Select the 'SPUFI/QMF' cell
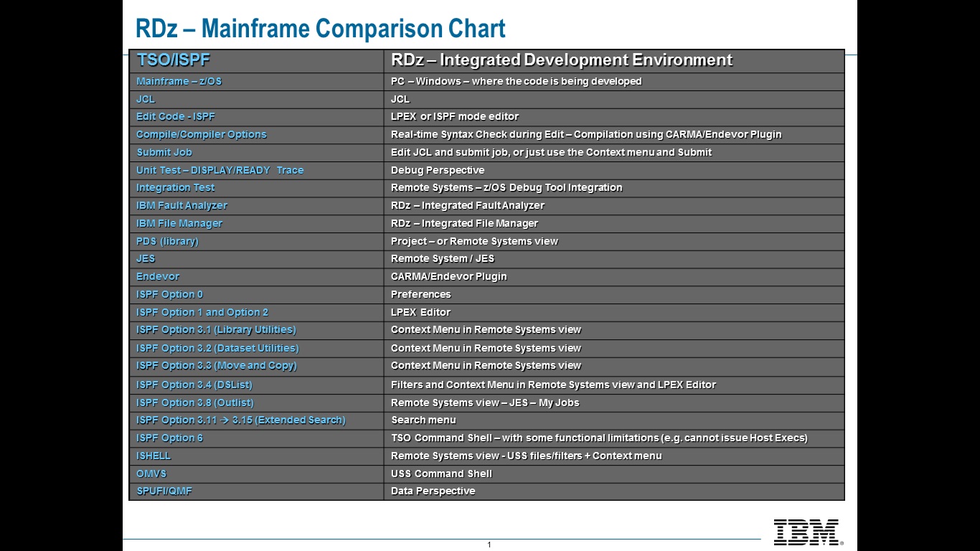The width and height of the screenshot is (980, 551). (x=257, y=491)
